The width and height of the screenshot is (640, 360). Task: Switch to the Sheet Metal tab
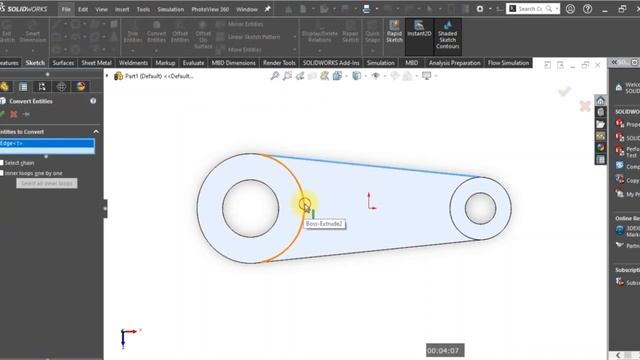[x=96, y=63]
